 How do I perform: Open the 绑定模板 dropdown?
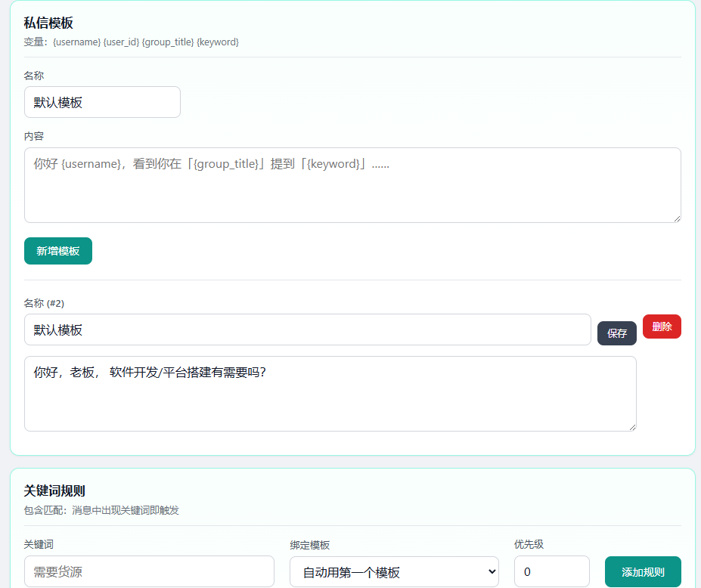[394, 572]
